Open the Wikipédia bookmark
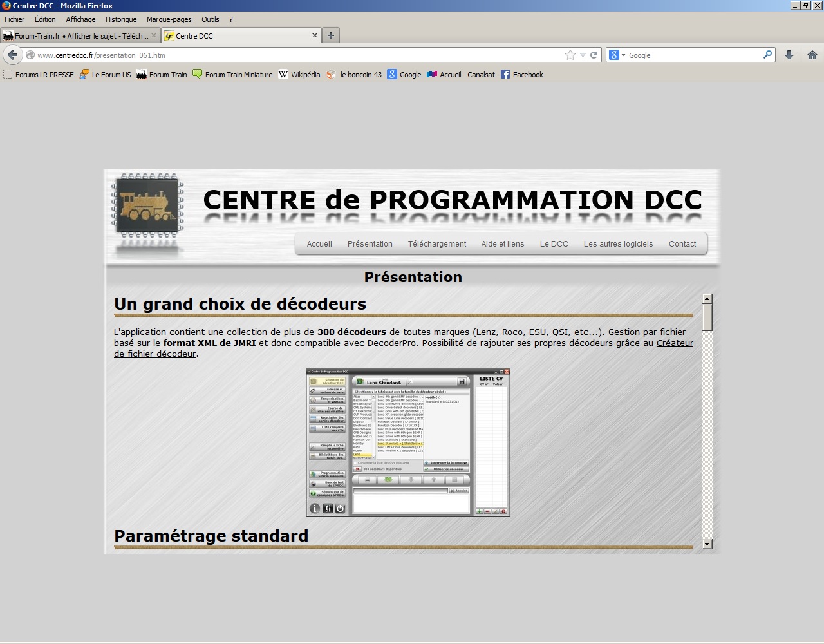 coord(299,75)
